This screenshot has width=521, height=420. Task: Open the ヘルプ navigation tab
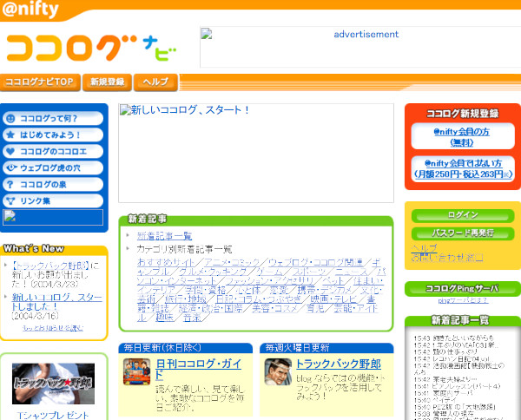(x=155, y=82)
